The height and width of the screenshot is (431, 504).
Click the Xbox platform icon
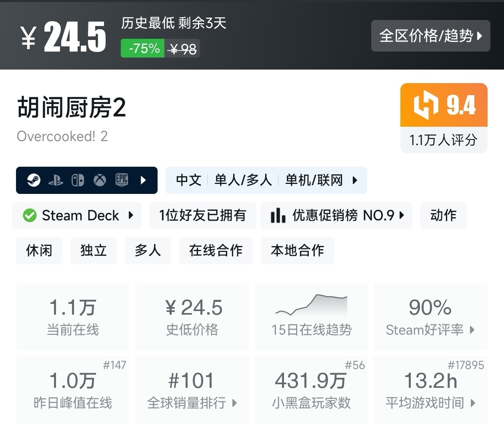click(x=100, y=180)
